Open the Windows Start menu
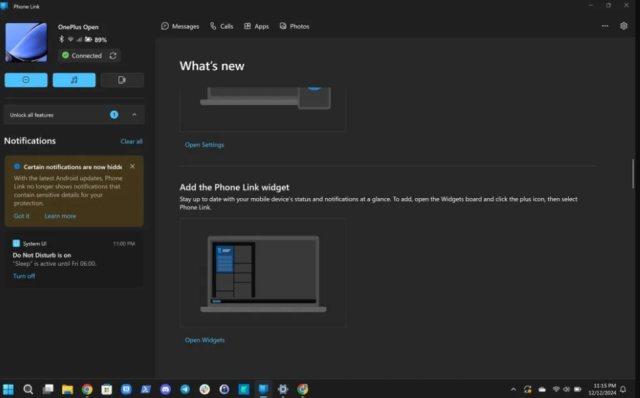640x398 pixels. pyautogui.click(x=8, y=389)
